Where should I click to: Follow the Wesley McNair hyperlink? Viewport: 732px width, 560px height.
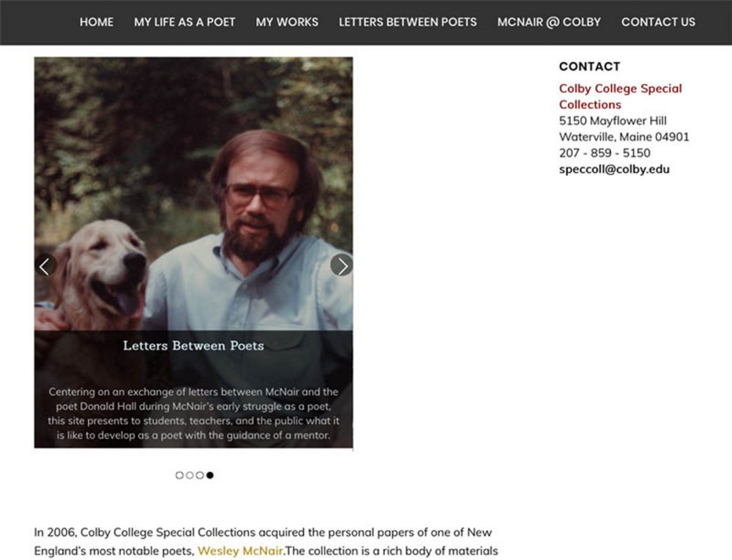pyautogui.click(x=240, y=551)
